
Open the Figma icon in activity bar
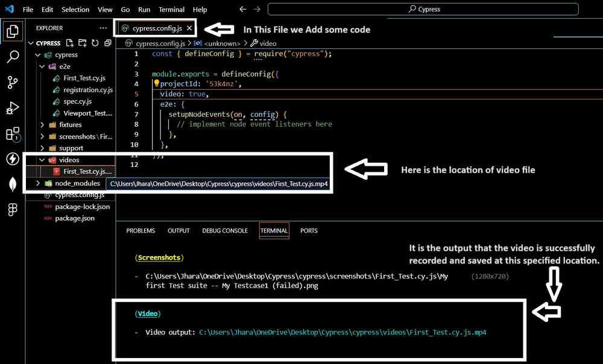coord(12,210)
